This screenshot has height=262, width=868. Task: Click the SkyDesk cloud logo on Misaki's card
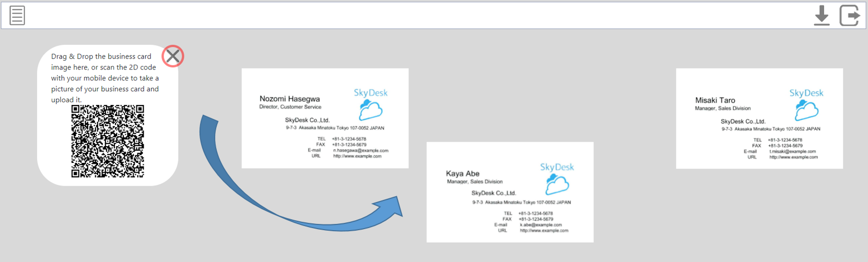[806, 111]
